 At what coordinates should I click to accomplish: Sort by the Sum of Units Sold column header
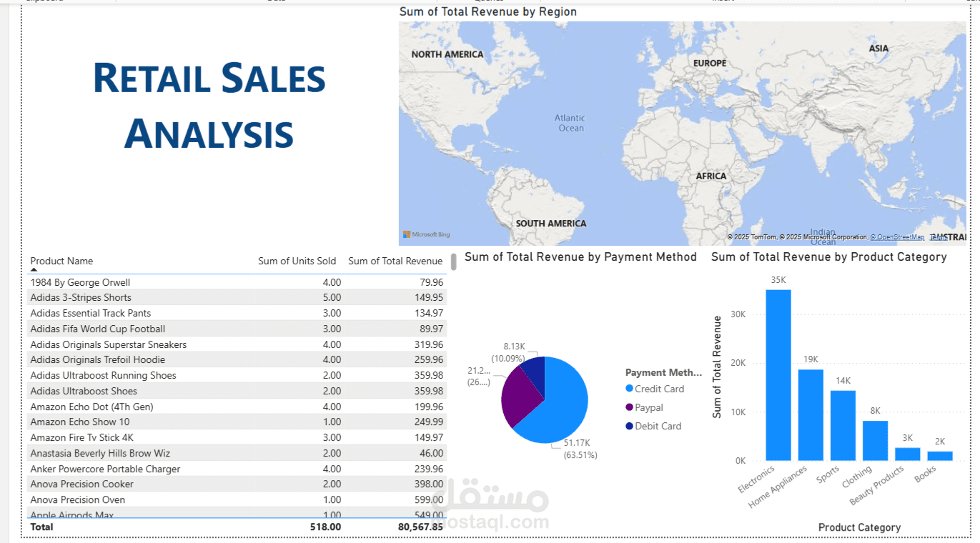pyautogui.click(x=297, y=261)
